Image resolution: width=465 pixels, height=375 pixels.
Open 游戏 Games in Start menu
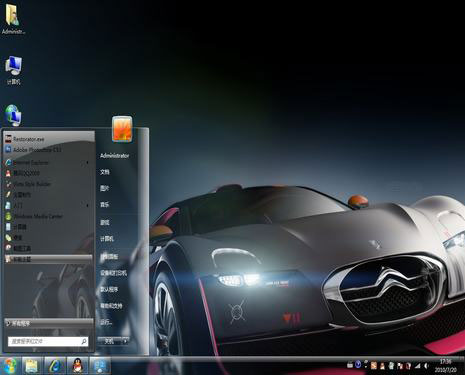point(105,222)
